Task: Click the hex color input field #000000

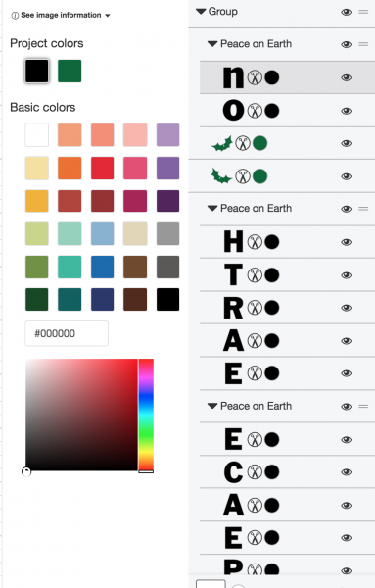Action: [67, 333]
